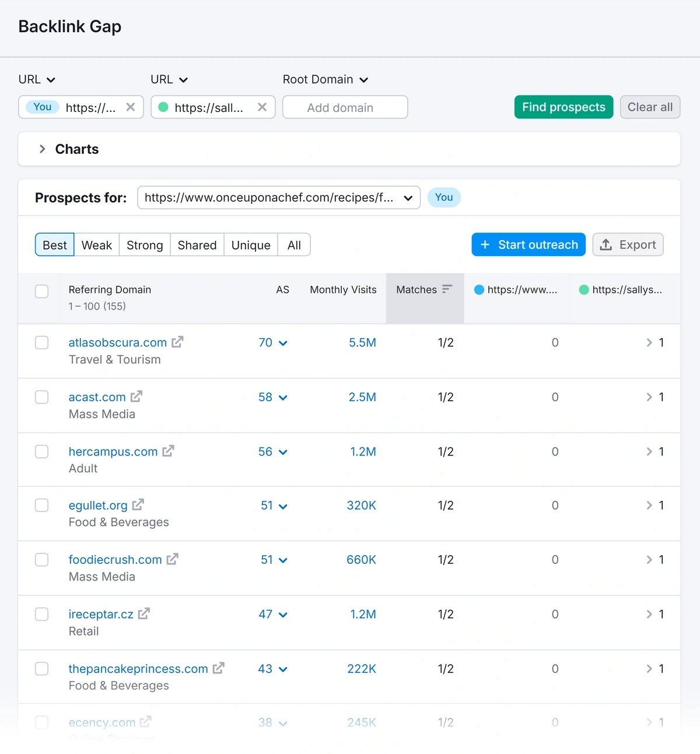Select all rows with header checkbox
The image size is (700, 754).
pos(42,291)
